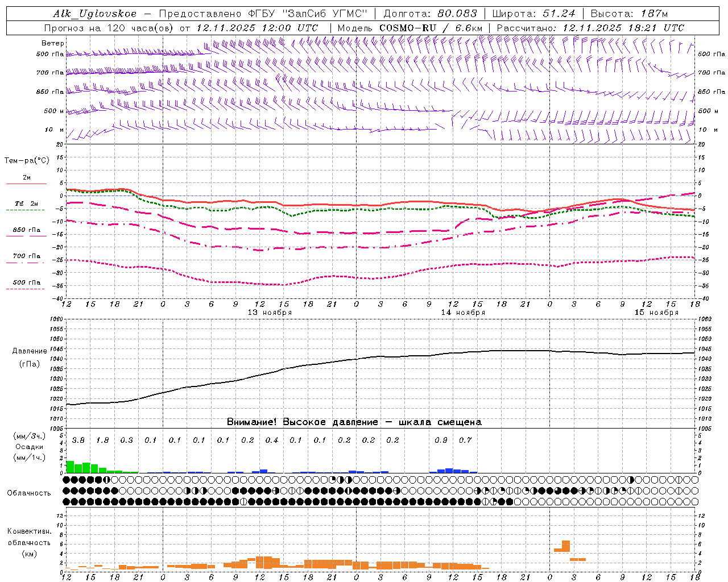This screenshot has width=728, height=582.
Task: Click the Прогноз на 120 часа(ов) text
Action: [x=109, y=28]
